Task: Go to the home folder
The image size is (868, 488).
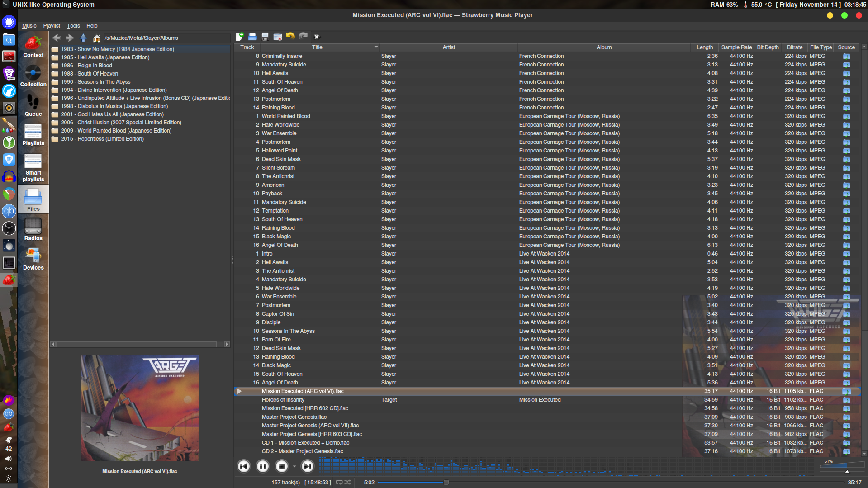Action: click(96, 38)
